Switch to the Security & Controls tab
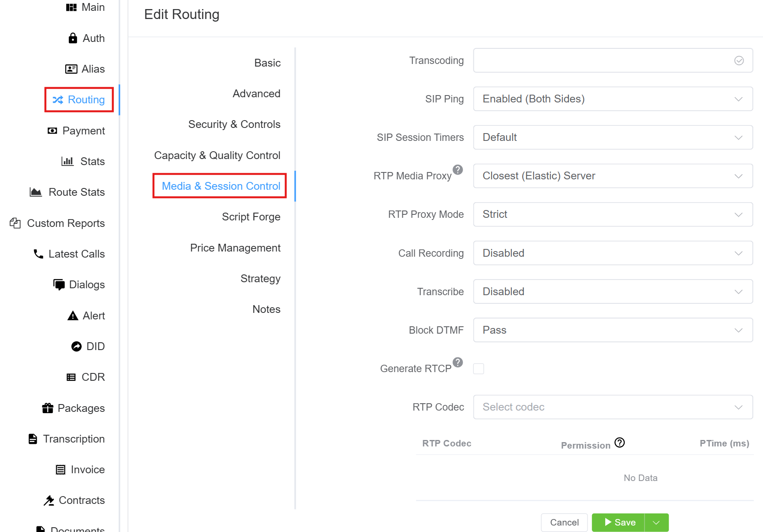This screenshot has width=763, height=532. 234,124
